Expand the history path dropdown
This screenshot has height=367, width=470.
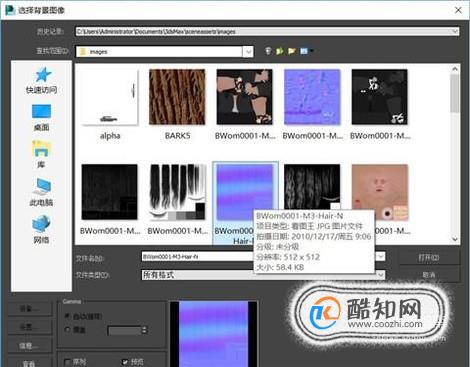pos(455,31)
